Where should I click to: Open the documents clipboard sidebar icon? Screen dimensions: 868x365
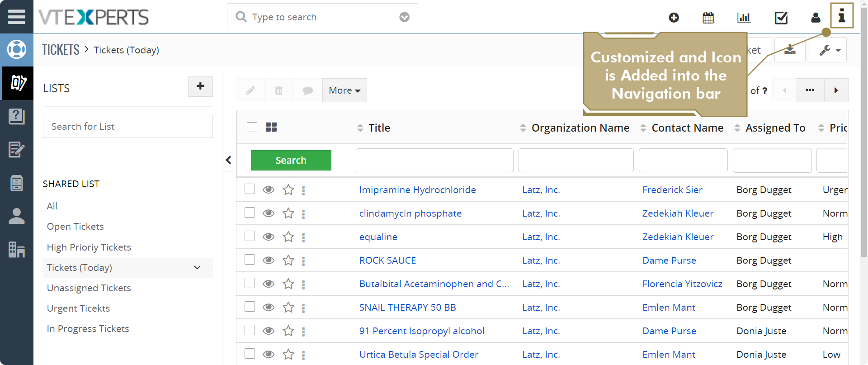(17, 183)
